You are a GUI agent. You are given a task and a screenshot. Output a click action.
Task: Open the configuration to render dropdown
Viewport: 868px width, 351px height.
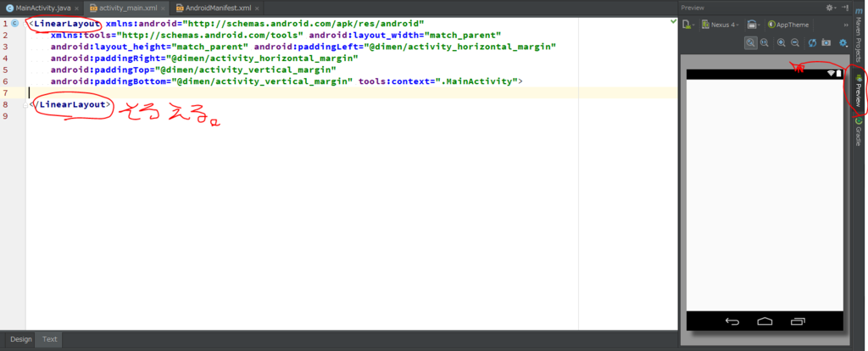coord(688,25)
